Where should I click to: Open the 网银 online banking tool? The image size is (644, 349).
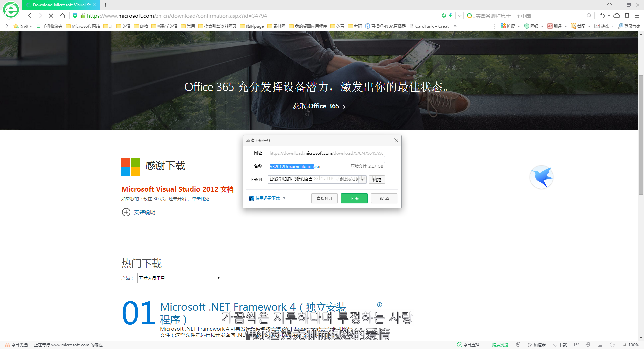pyautogui.click(x=531, y=26)
